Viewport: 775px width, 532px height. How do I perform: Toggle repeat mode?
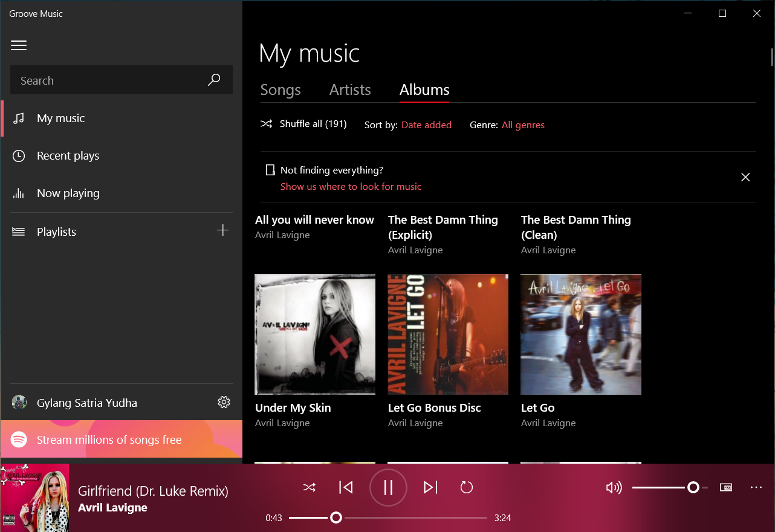[467, 487]
